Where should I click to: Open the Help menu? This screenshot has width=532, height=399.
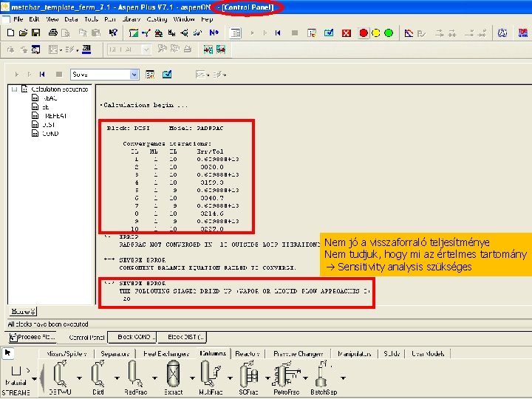pos(207,19)
